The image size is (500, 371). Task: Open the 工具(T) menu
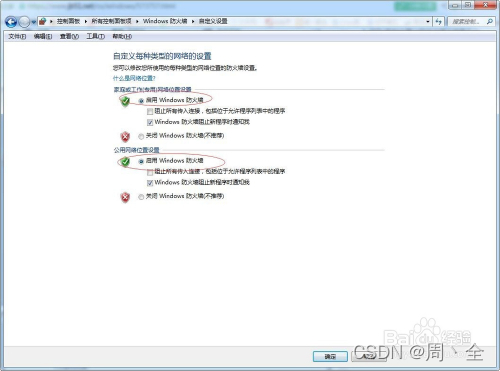96,36
